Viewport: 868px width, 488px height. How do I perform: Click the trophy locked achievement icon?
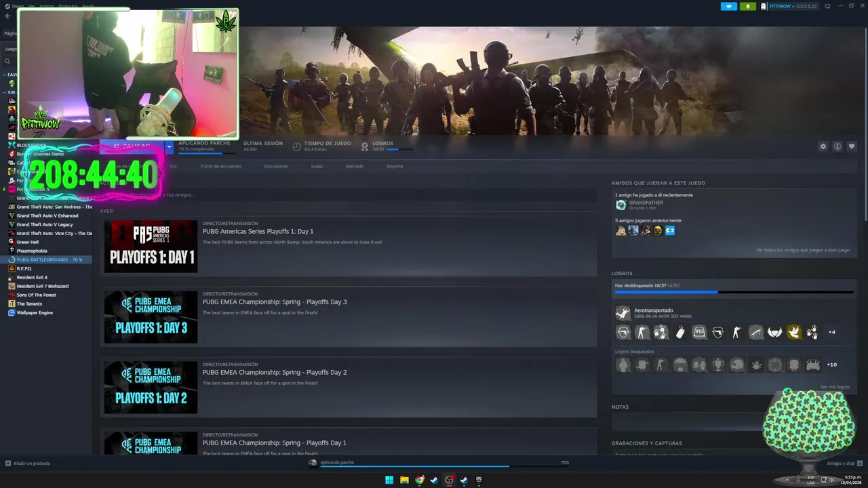tap(717, 365)
